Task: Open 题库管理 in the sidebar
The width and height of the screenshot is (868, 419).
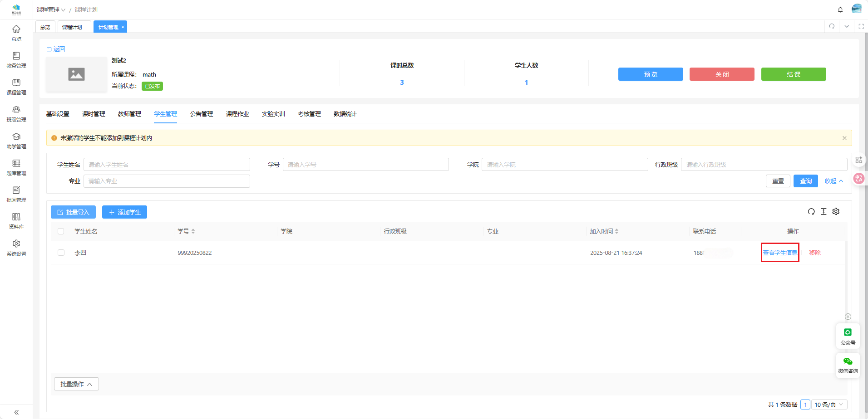Action: 16,167
